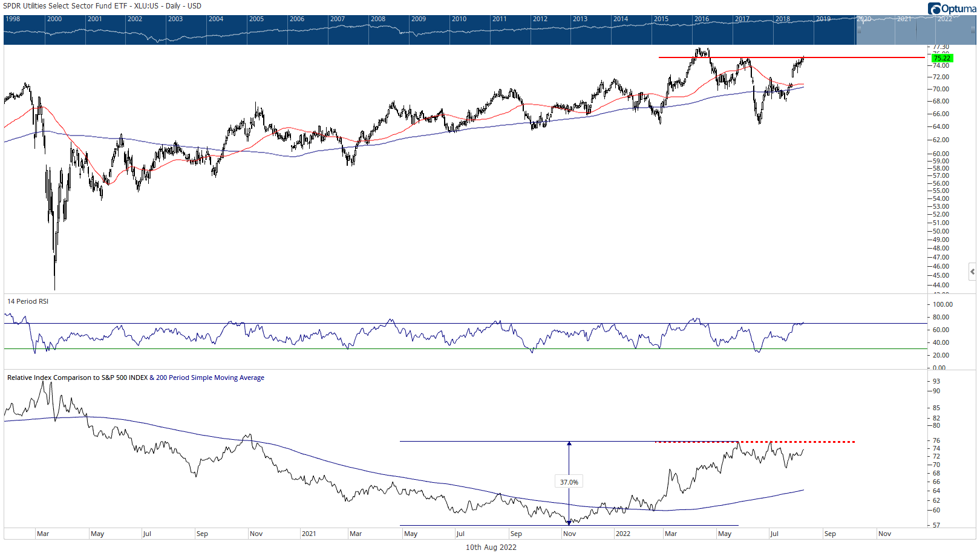Jump to 2007 in the overview timeline

[x=338, y=19]
